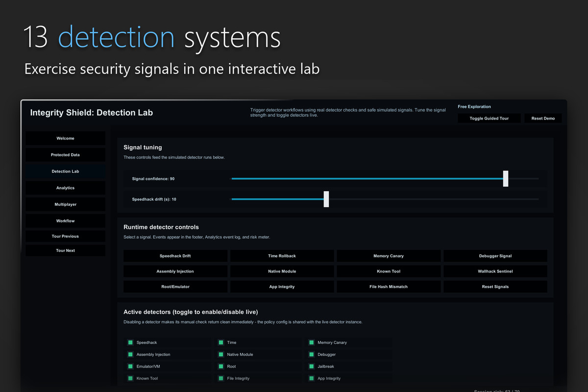Fire the Memory Canary signal button
This screenshot has width=588, height=392.
point(389,256)
